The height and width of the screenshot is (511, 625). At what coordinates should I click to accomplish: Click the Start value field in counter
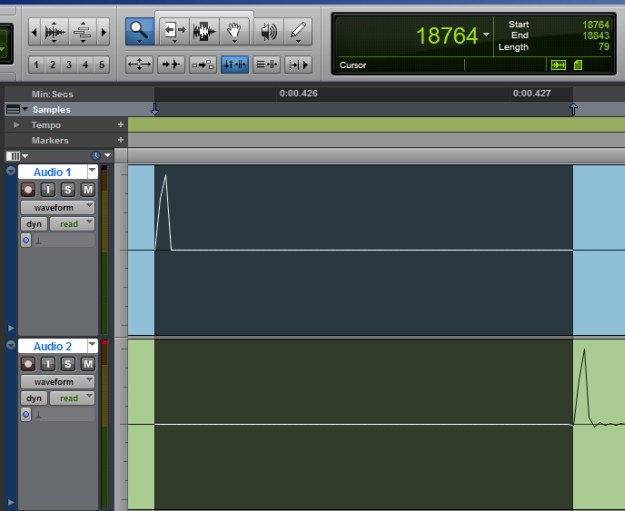(594, 24)
